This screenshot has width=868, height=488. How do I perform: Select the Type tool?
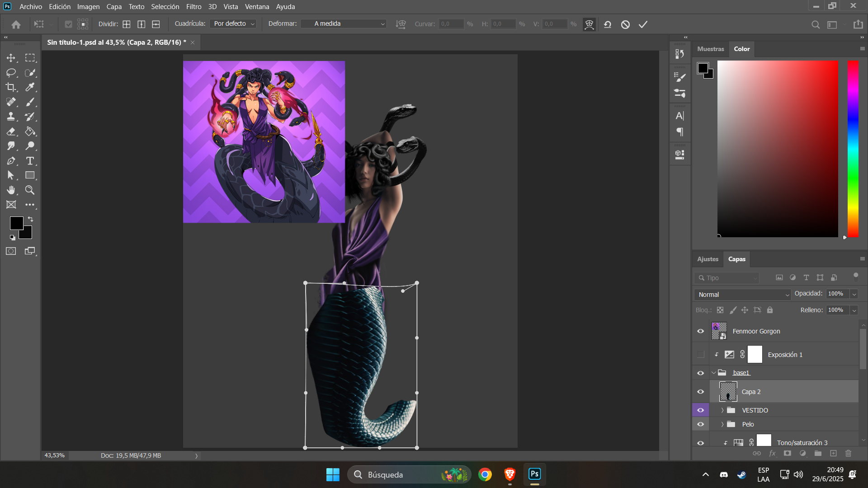[x=30, y=161]
